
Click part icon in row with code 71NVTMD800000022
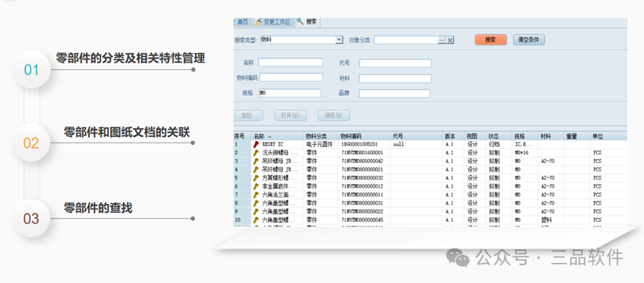[x=257, y=212]
